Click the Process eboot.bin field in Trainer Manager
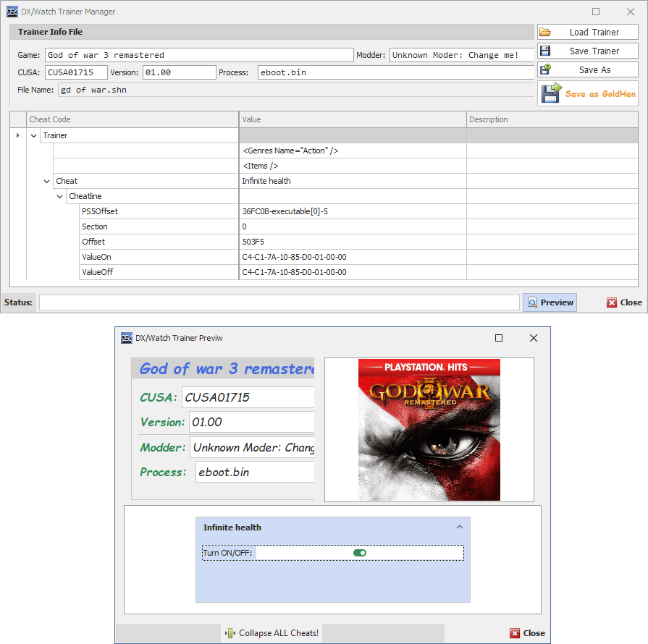This screenshot has height=644, width=648. (396, 72)
